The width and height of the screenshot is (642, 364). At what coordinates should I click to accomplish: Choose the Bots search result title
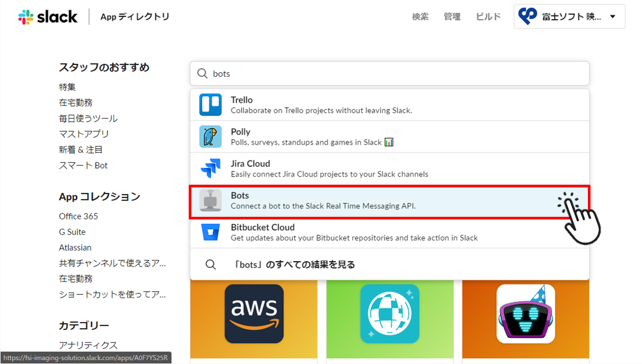point(240,196)
